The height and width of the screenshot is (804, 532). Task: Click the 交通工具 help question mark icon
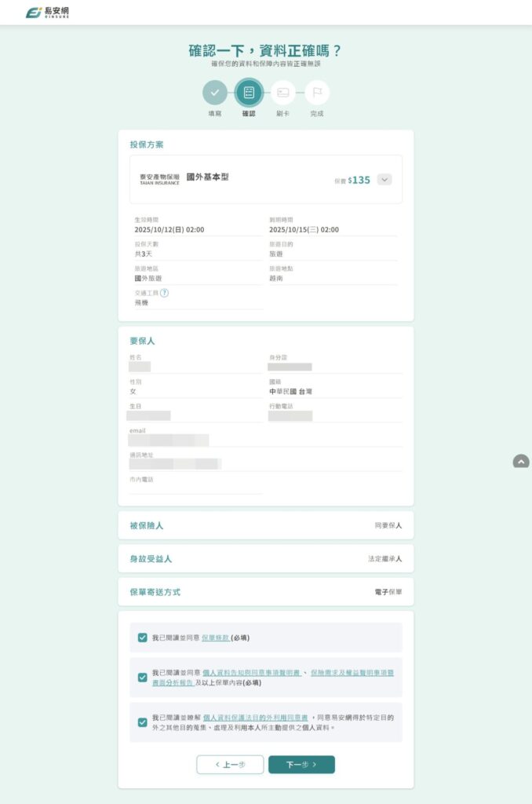point(165,293)
